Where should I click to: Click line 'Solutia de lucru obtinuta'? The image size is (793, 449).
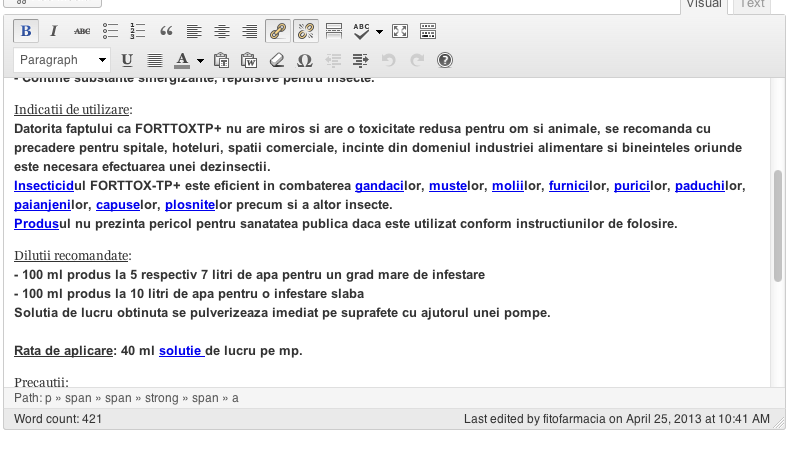tap(282, 312)
